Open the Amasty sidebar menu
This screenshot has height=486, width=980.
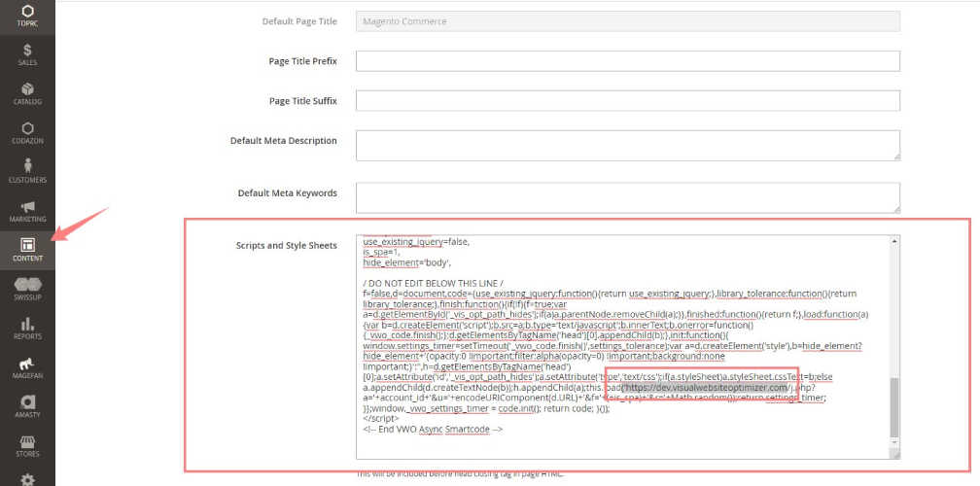click(x=27, y=406)
